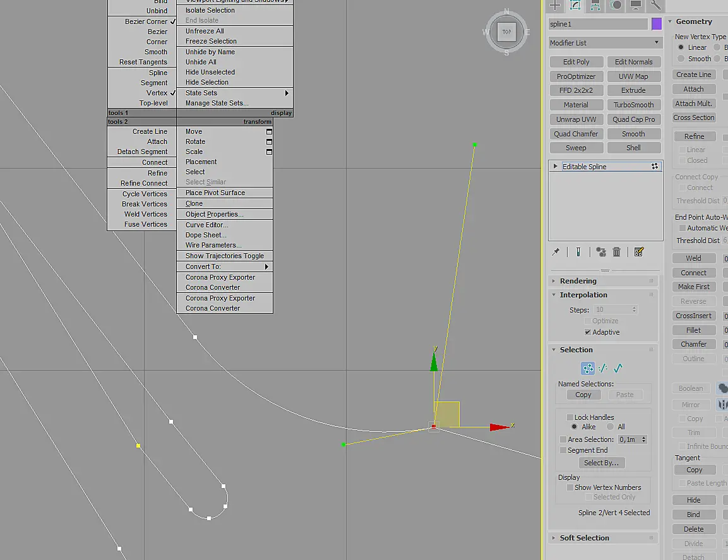Switch to the Modify panel tab icon
The height and width of the screenshot is (560, 728).
[575, 5]
